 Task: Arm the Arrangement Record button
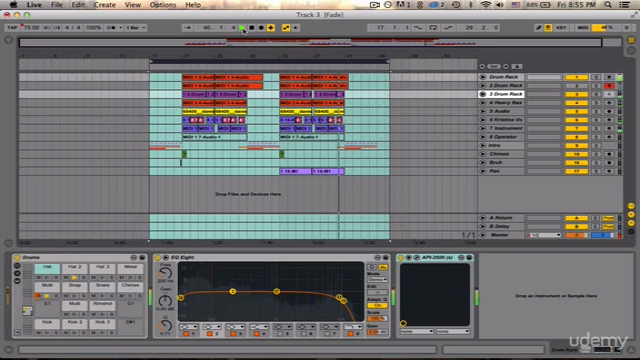(261, 28)
